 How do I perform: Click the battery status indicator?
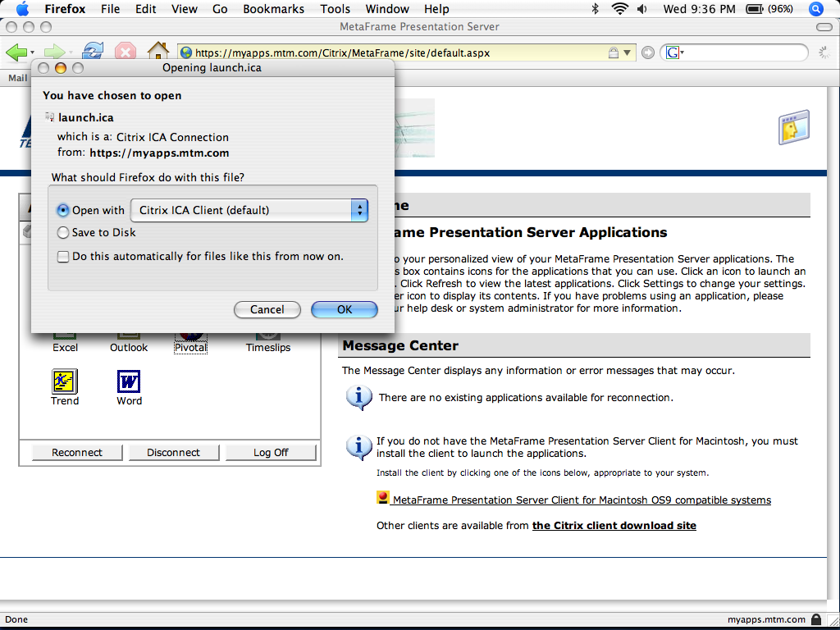pos(769,8)
